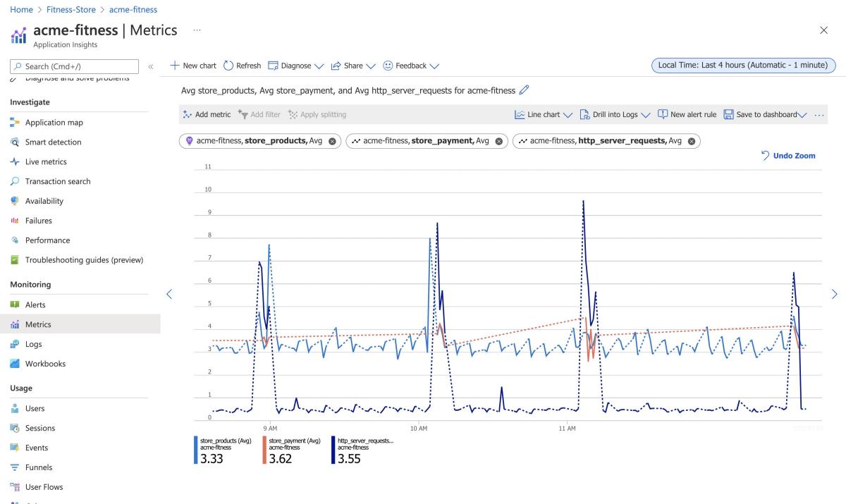
Task: Open Application map from sidebar
Action: [54, 123]
